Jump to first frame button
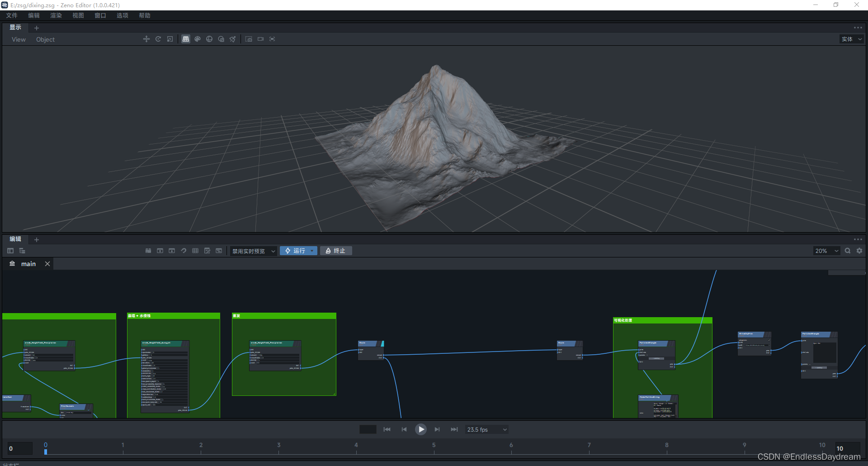Viewport: 868px width, 466px height. 387,429
